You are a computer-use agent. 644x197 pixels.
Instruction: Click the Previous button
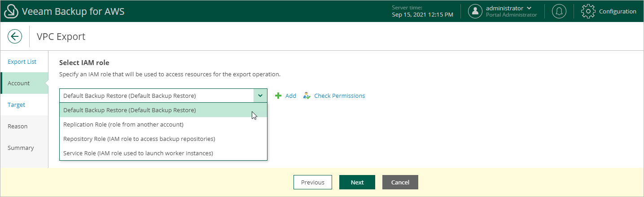pos(312,182)
